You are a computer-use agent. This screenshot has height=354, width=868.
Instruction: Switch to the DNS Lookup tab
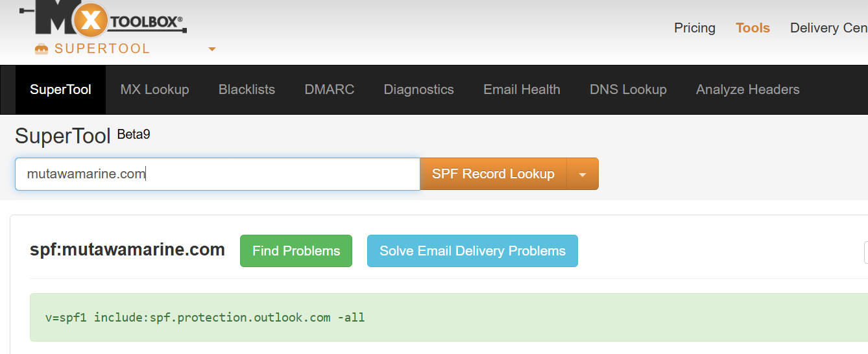pos(628,89)
